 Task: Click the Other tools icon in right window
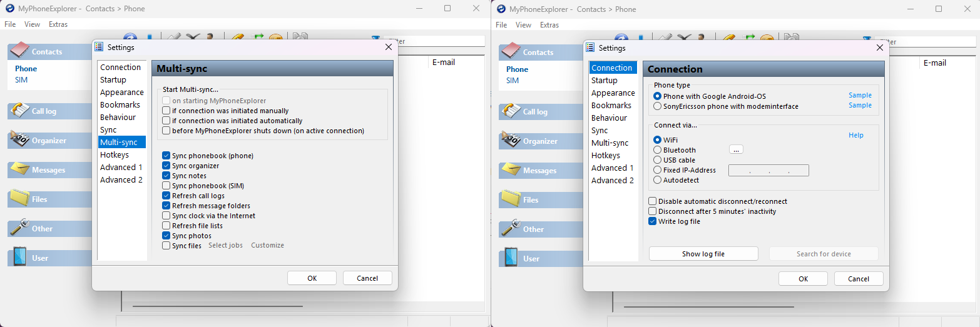[511, 228]
